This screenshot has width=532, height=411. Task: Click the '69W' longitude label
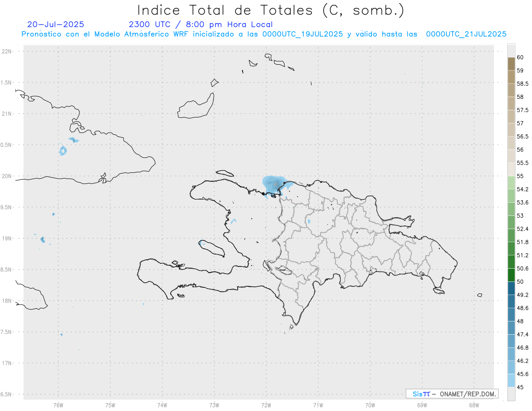point(422,405)
